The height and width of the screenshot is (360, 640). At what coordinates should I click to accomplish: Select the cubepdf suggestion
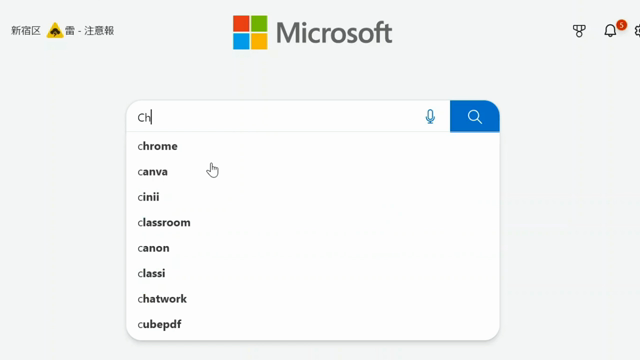pyautogui.click(x=313, y=324)
